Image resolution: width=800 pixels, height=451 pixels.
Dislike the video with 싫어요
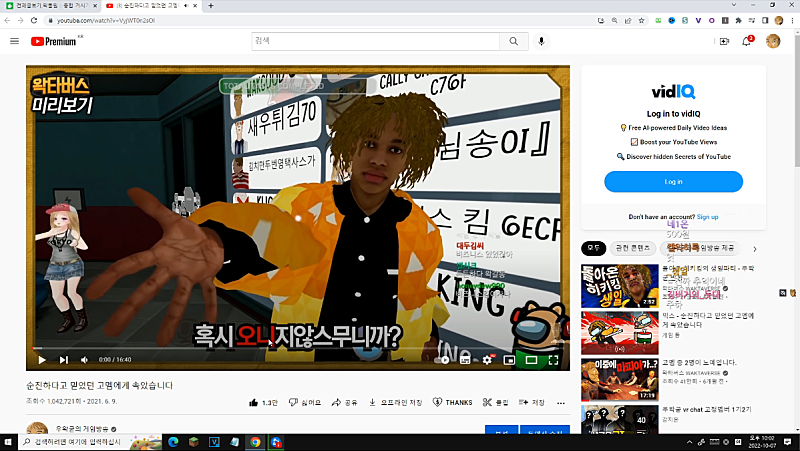coord(305,403)
